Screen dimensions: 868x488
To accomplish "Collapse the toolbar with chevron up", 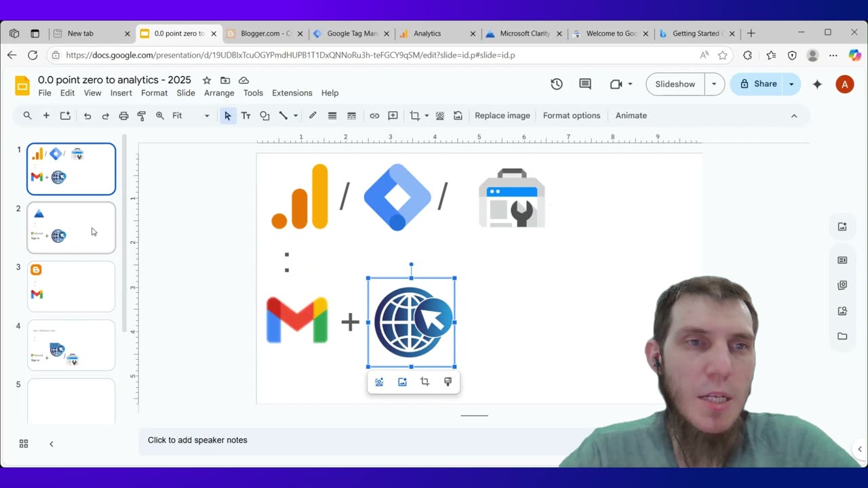I will 794,116.
